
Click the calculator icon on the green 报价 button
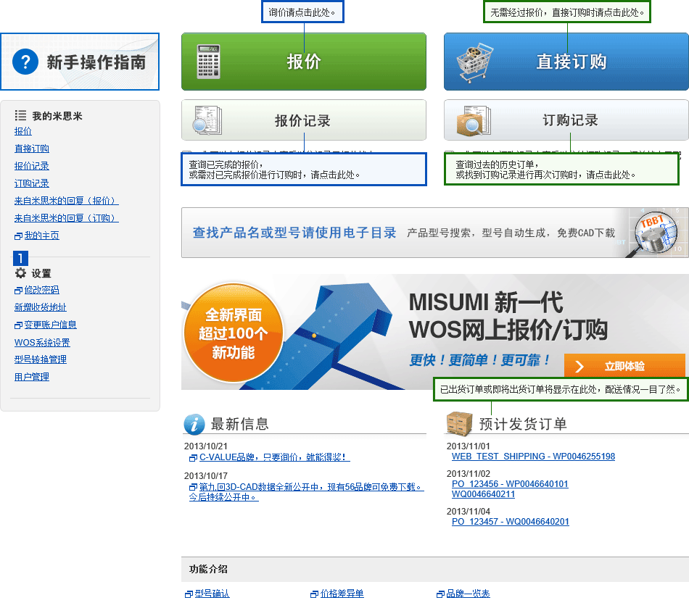point(208,62)
